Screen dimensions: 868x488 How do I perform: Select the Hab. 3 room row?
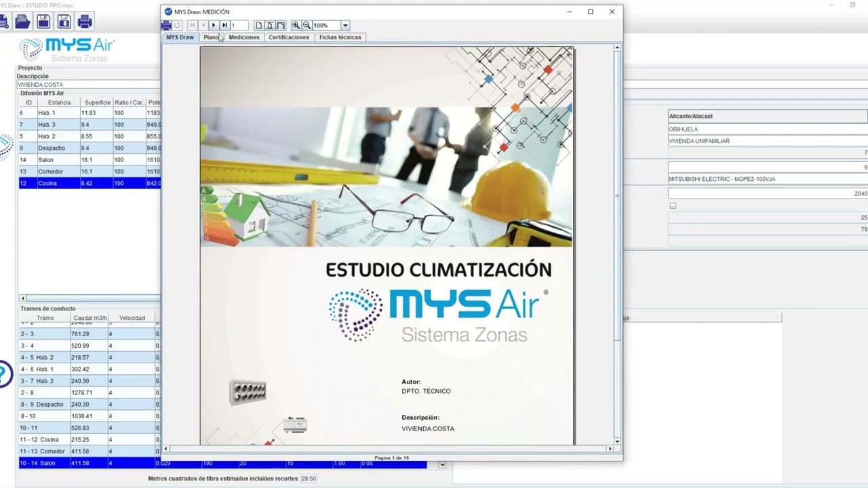90,125
